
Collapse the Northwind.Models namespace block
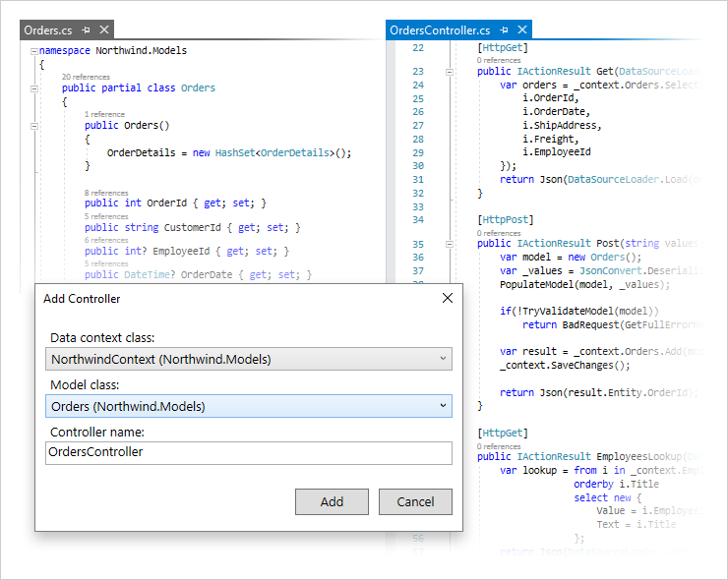point(34,50)
